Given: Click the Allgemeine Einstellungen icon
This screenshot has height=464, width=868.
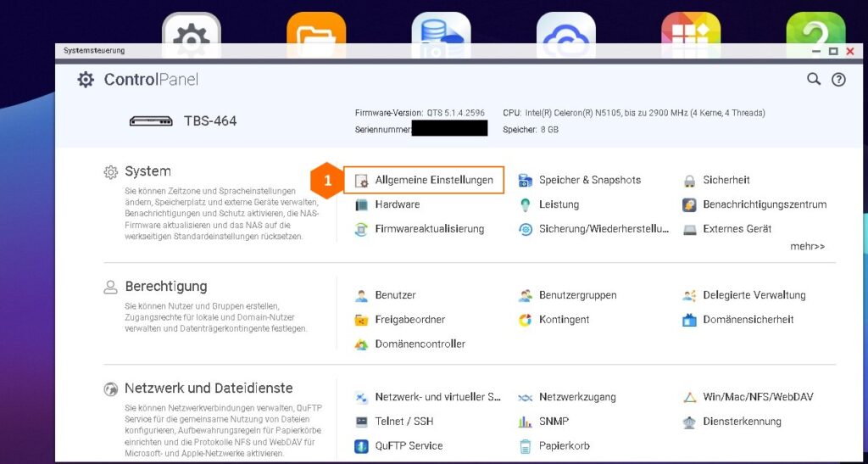Looking at the screenshot, I should point(361,181).
